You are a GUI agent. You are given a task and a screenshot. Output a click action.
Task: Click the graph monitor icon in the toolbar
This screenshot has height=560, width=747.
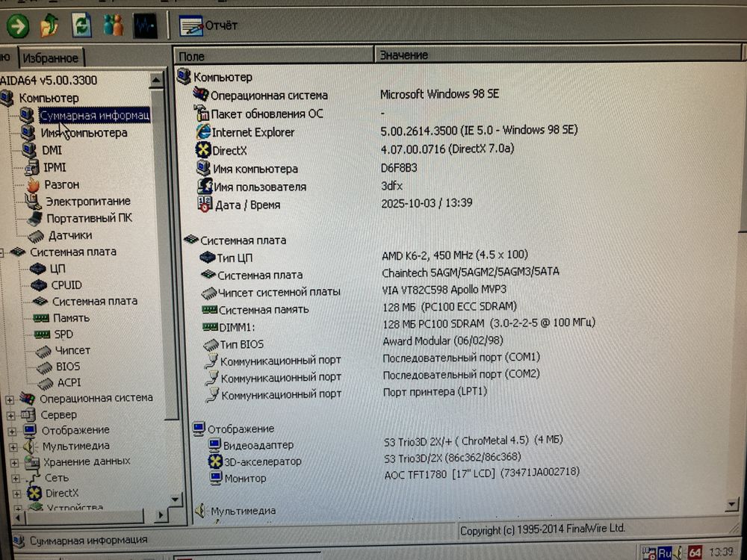click(x=145, y=27)
